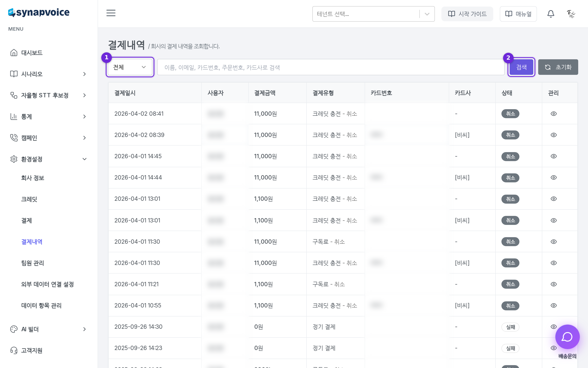Open the 시작 가이드 button

pyautogui.click(x=467, y=14)
